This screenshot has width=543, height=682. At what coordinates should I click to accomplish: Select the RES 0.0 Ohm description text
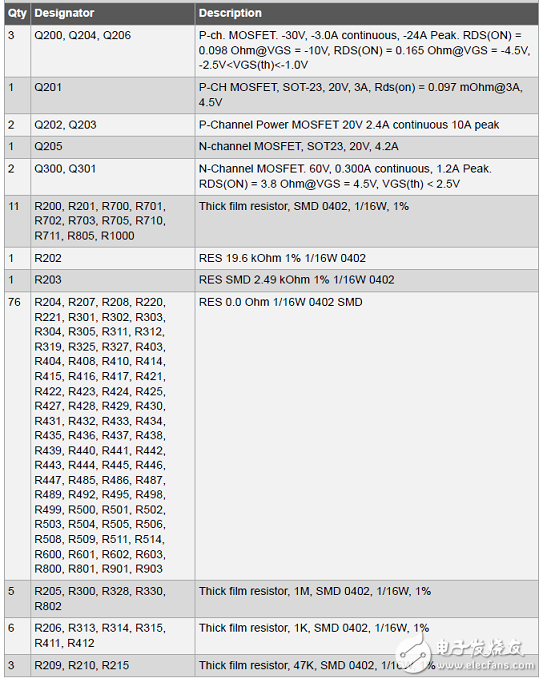click(281, 302)
